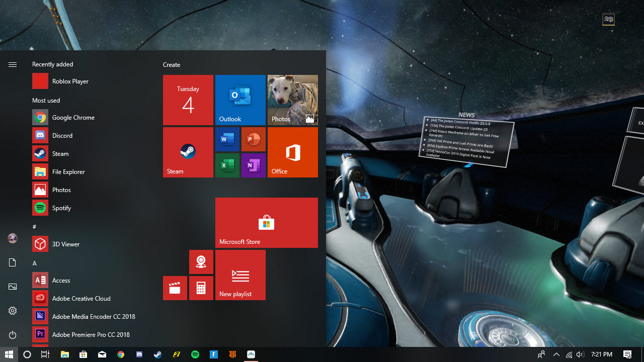644x362 pixels.
Task: Open Discord on the taskbar
Action: (x=139, y=354)
